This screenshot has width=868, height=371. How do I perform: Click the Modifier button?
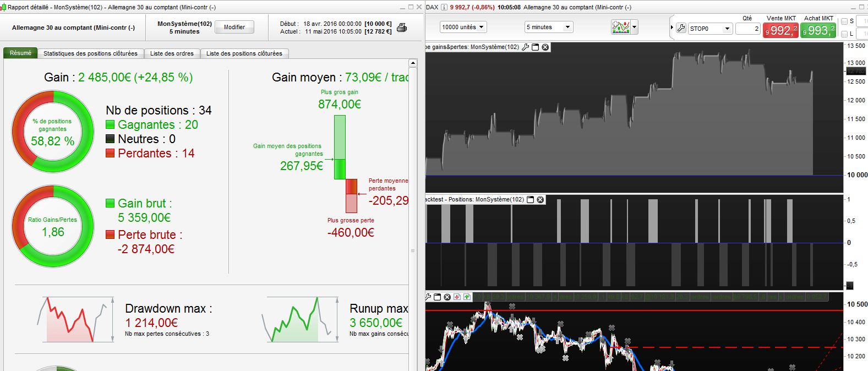(x=234, y=27)
